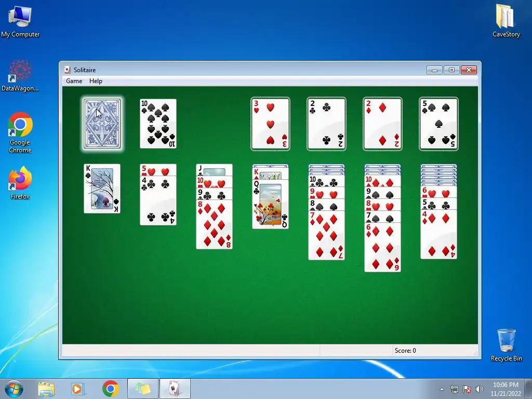Select the 5 of hearts in the second column
Screen dimensions: 532x399
[158, 170]
